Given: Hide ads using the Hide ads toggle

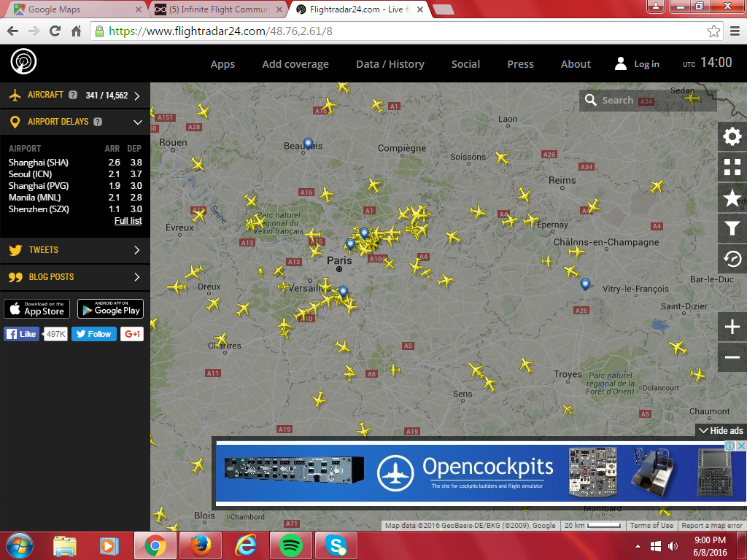Looking at the screenshot, I should (721, 430).
